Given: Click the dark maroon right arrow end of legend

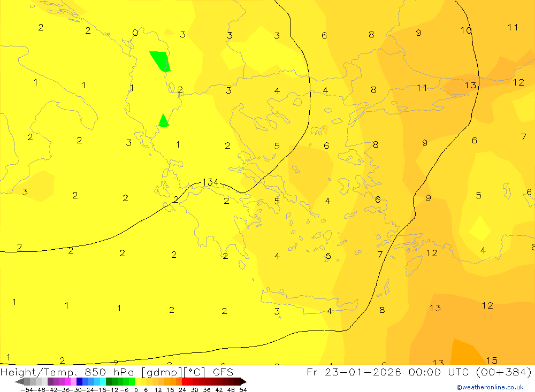Looking at the screenshot, I should [243, 381].
